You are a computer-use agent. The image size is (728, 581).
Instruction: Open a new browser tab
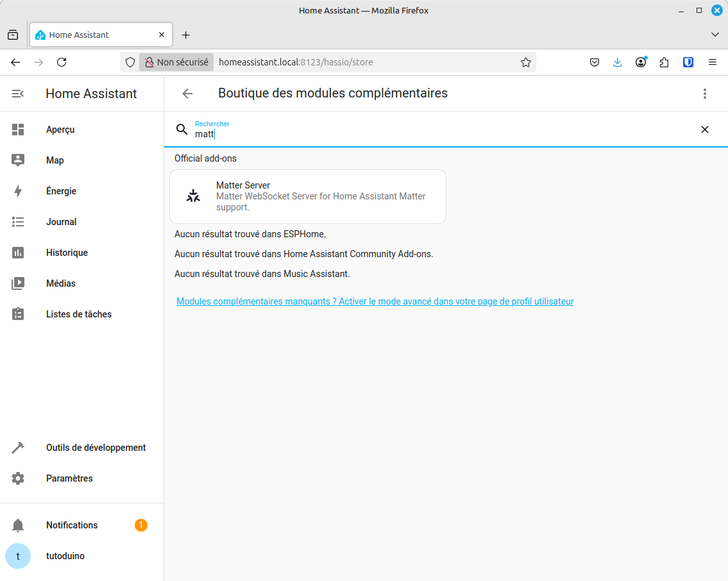click(x=185, y=35)
